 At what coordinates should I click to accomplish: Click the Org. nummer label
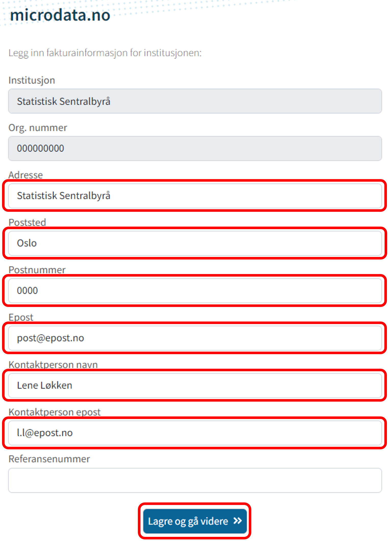click(x=38, y=128)
